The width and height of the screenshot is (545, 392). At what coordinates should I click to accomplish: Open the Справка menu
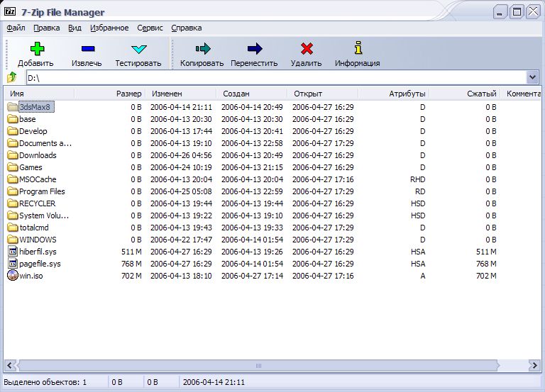coord(187,28)
